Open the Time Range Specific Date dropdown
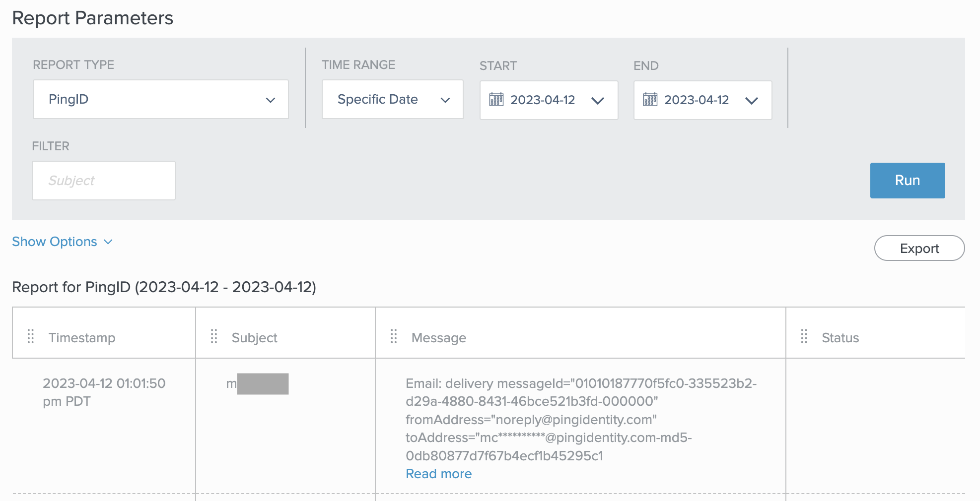Image resolution: width=980 pixels, height=501 pixels. tap(392, 99)
